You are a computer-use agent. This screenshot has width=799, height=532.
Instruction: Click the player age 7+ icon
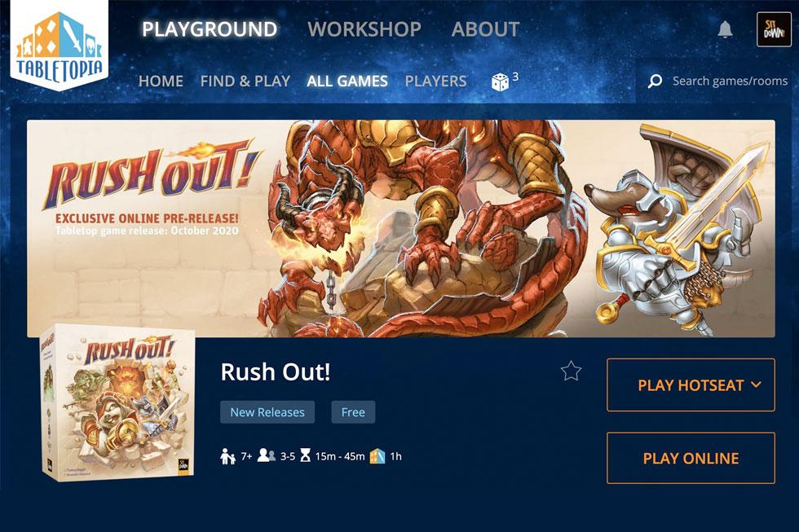[x=227, y=456]
